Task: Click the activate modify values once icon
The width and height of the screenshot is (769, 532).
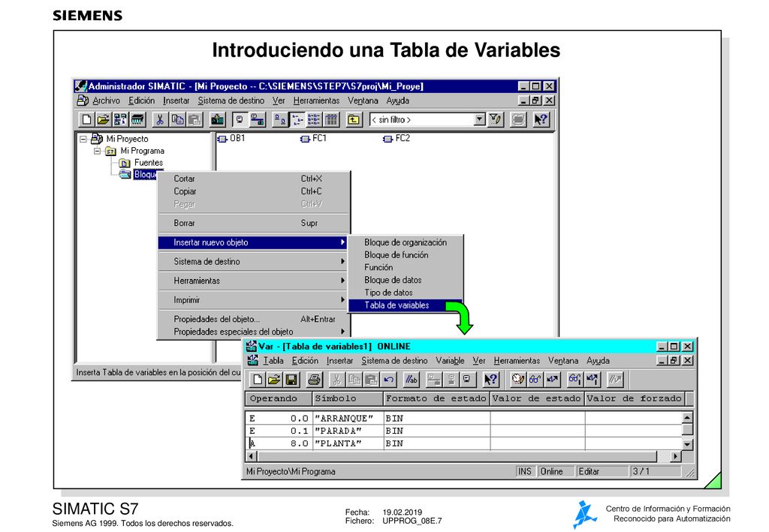Action: (592, 379)
